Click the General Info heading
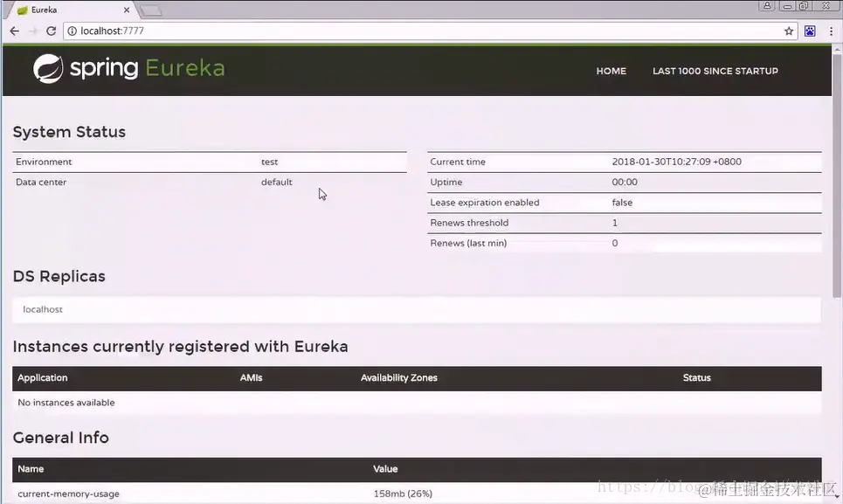This screenshot has height=504, width=843. click(x=61, y=438)
